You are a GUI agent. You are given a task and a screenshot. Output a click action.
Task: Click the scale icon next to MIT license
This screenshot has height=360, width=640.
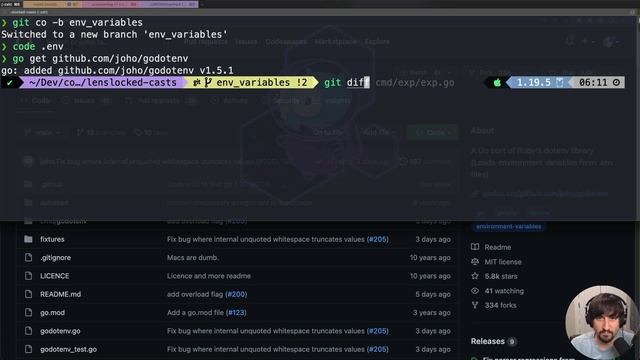tap(475, 262)
